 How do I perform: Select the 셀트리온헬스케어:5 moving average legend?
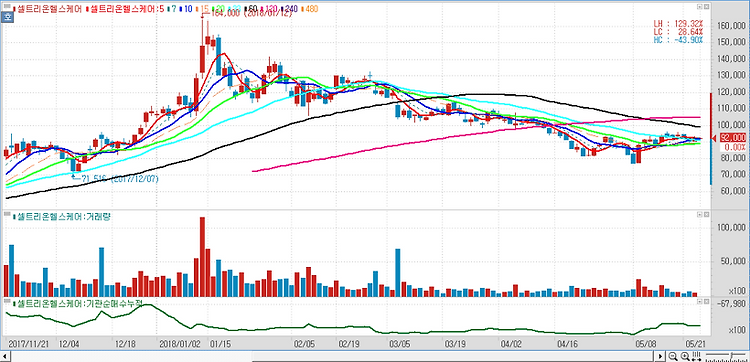[125, 9]
